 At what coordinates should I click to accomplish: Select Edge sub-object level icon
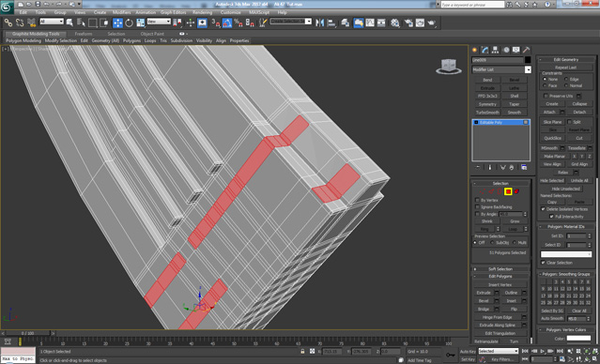[x=490, y=191]
